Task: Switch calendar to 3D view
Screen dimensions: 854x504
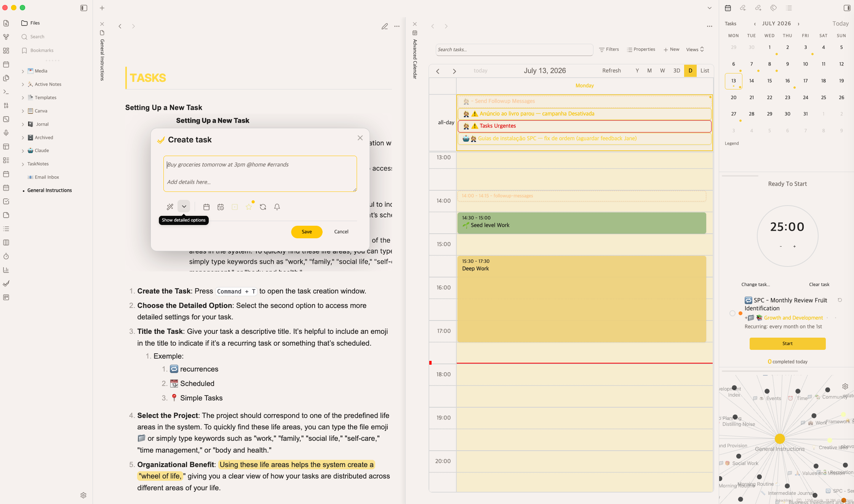Action: (x=676, y=70)
